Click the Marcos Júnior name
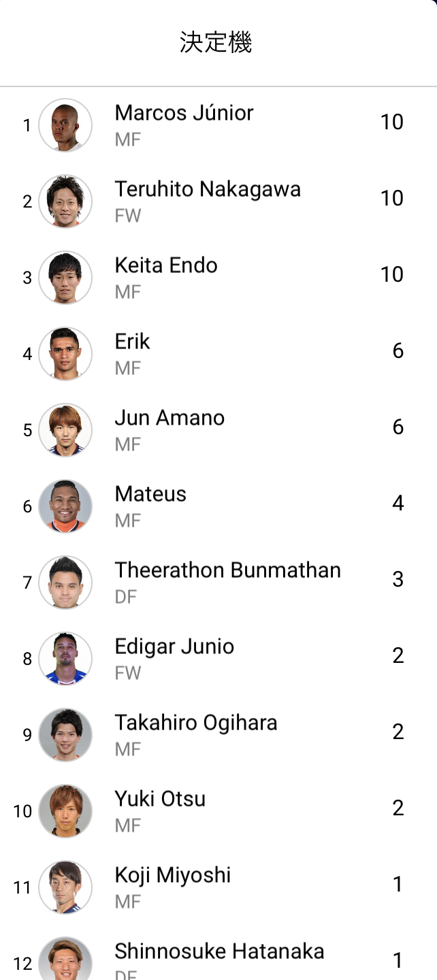 tap(184, 113)
